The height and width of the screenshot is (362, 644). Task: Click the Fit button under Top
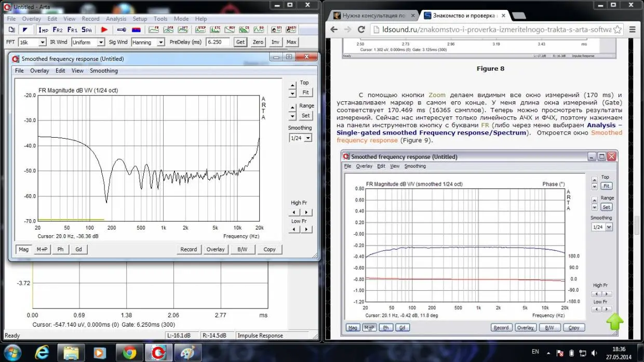(x=305, y=92)
